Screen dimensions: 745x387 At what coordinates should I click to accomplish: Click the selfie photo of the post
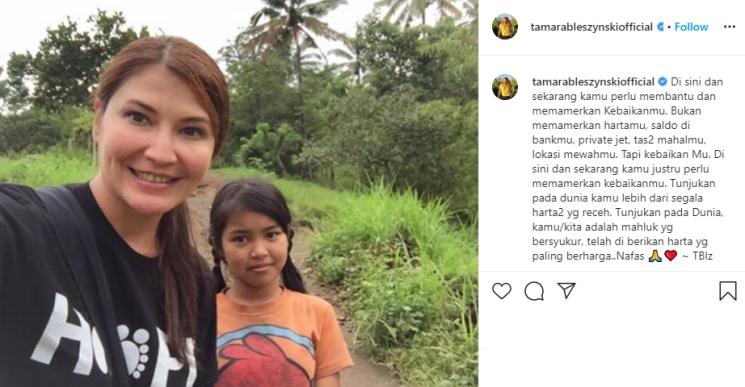coord(239,193)
